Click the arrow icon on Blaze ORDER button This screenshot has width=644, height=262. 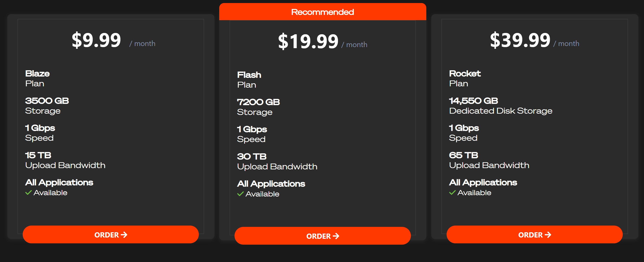click(124, 235)
